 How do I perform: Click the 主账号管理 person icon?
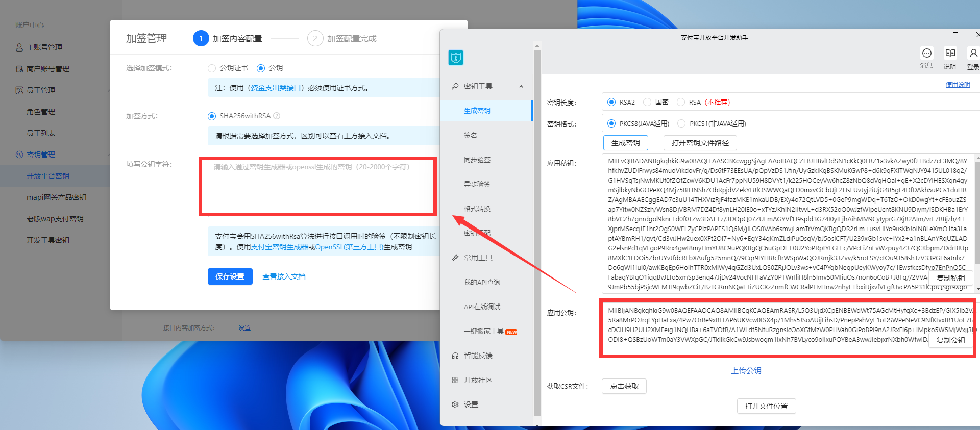click(x=19, y=47)
